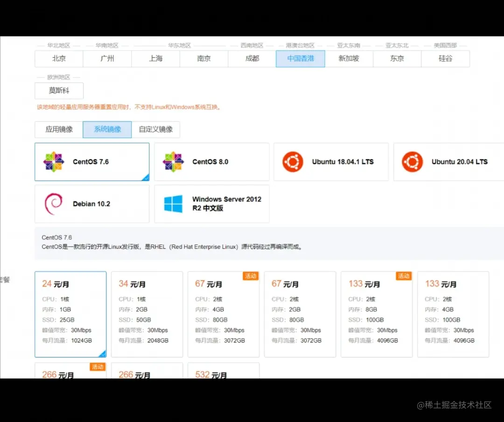Click the CentOS 8.0 logo icon
The image size is (504, 422).
[173, 162]
